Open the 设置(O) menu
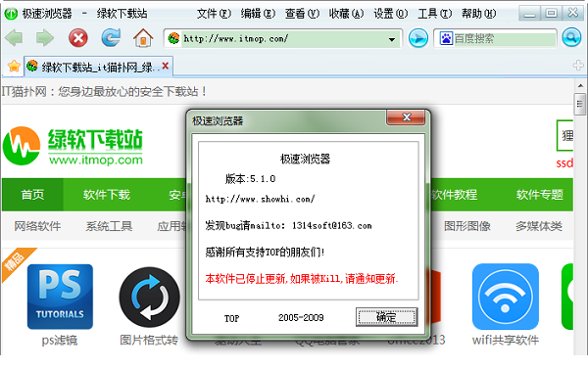588x369 pixels. coord(391,14)
